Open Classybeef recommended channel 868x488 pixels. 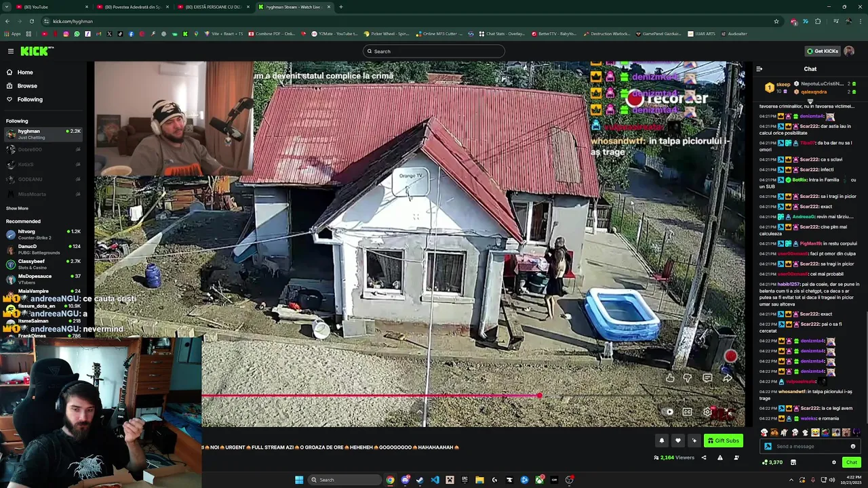coord(43,264)
